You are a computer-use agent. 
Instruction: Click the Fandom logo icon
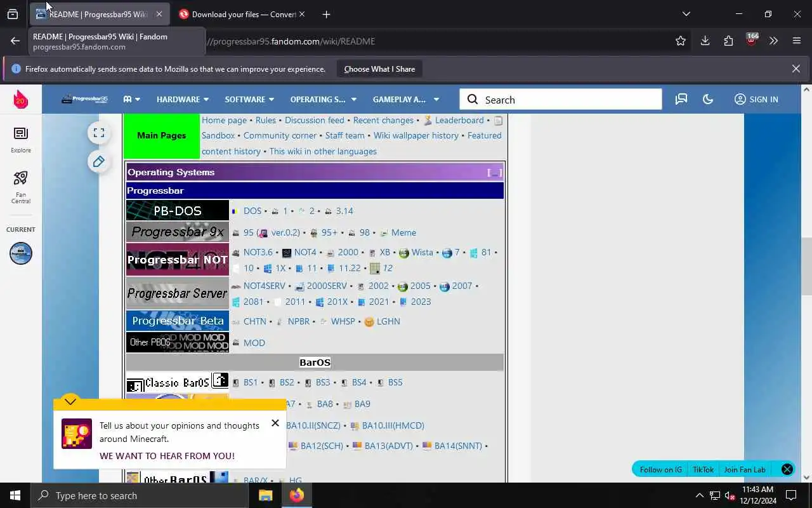point(20,99)
